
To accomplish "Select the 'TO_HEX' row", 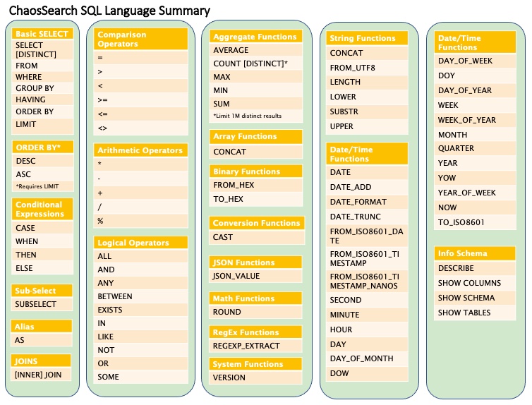I will click(256, 199).
